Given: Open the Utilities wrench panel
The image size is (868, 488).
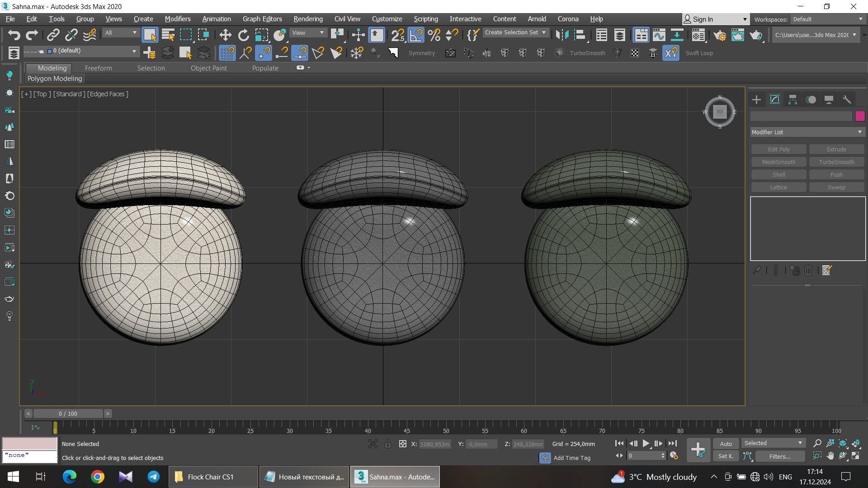Looking at the screenshot, I should [847, 100].
